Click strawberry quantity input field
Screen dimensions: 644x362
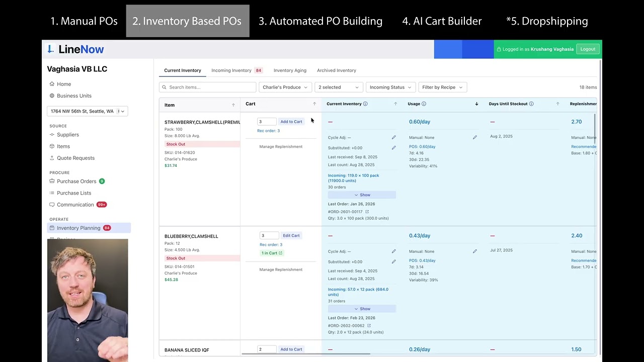267,122
